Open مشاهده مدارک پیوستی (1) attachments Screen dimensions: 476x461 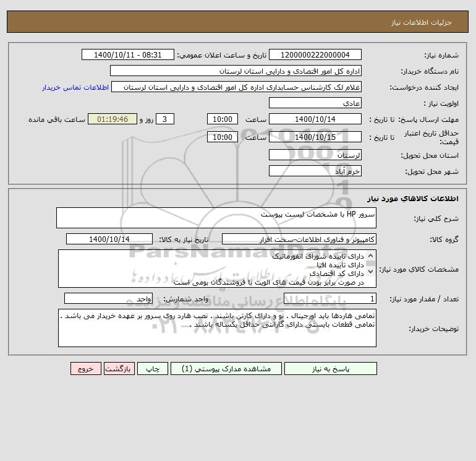226,369
